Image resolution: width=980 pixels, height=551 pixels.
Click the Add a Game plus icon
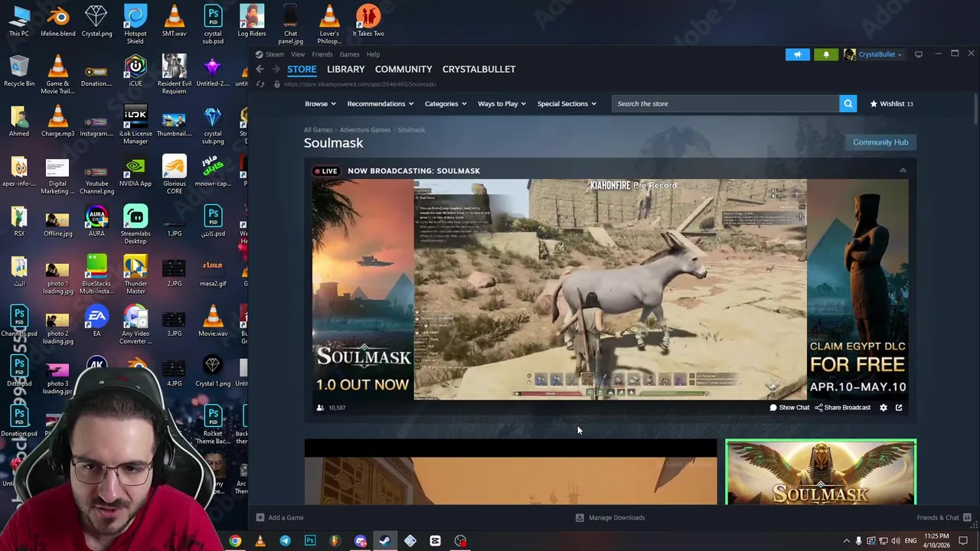(x=260, y=517)
